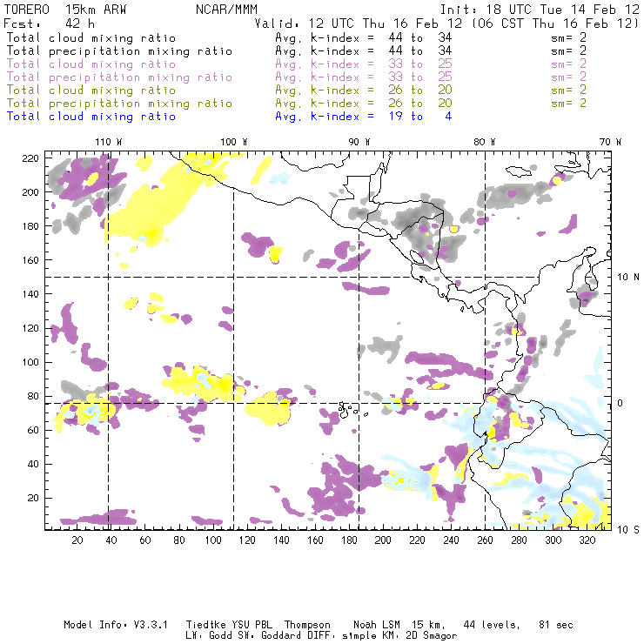Click the "Init: 18 UTC Tue 14 Feb 12" text

click(x=540, y=10)
